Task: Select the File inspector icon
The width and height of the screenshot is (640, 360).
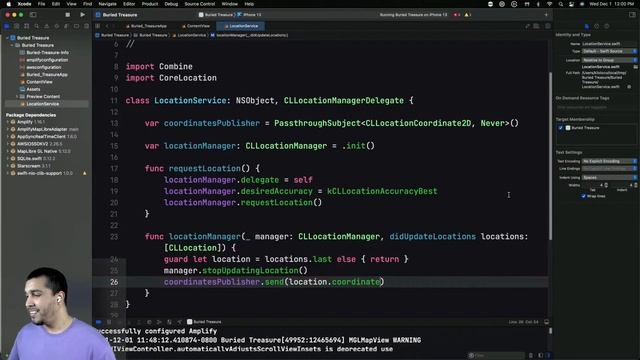Action: point(587,26)
